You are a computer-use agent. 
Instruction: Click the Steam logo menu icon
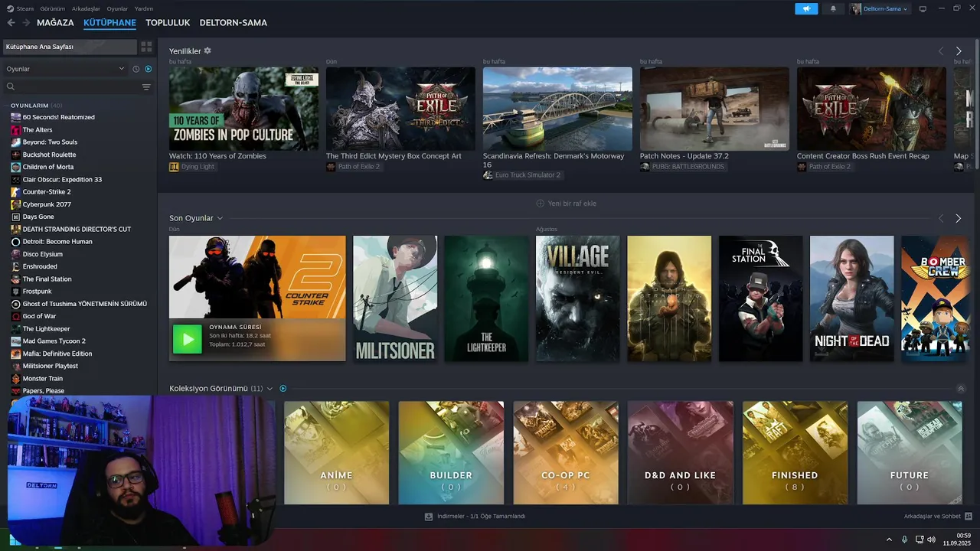11,8
